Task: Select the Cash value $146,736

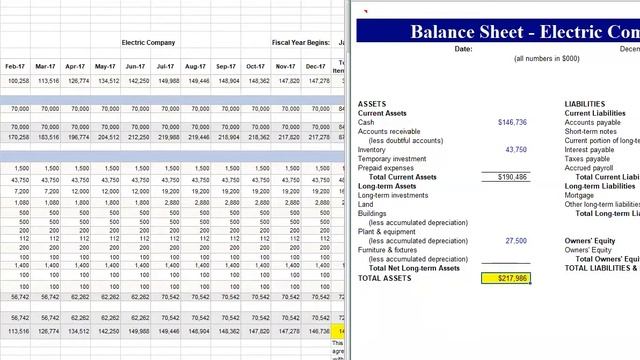Action: (512, 122)
